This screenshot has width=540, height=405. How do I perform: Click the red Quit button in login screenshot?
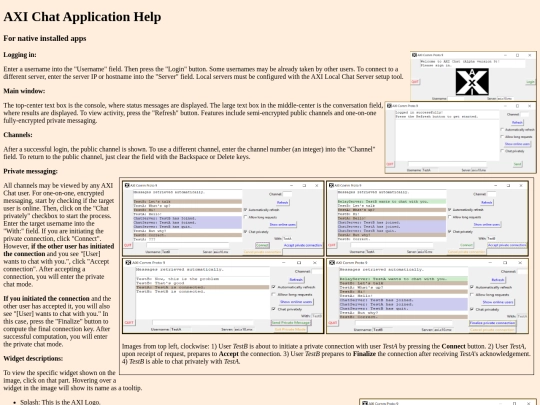point(415,82)
